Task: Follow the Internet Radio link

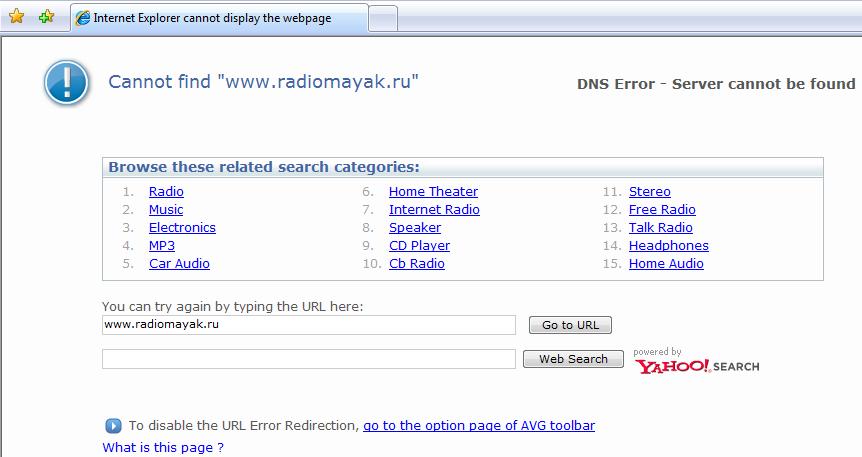Action: (x=434, y=210)
